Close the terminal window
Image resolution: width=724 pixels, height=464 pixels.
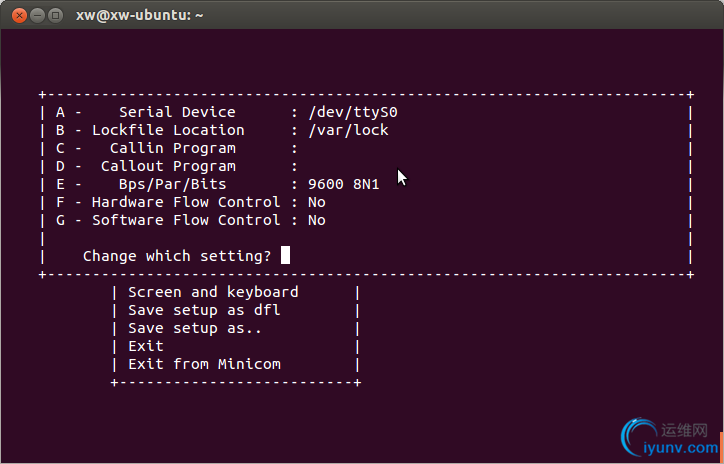[x=19, y=16]
